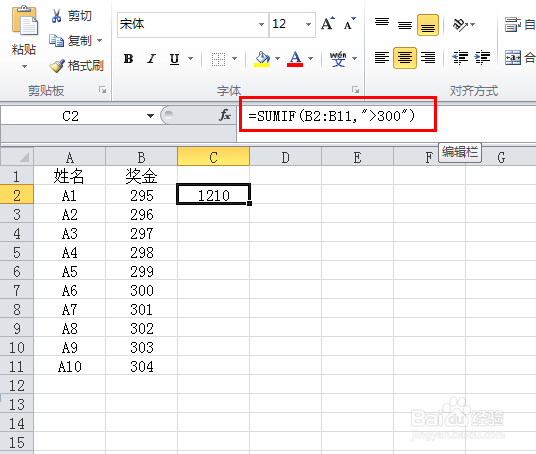Screen dimensions: 536x454
Task: Toggle Bold formatting
Action: coord(129,59)
